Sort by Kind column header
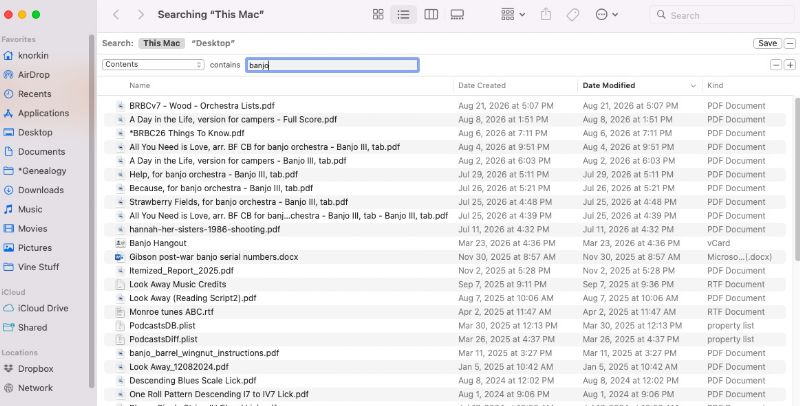 point(715,85)
